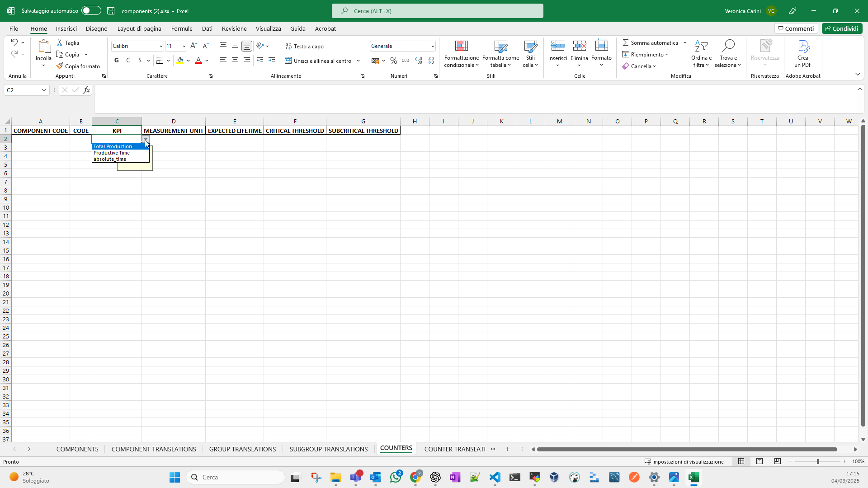Screen dimensions: 868x488
Task: Apply percent style number format
Action: [x=393, y=61]
